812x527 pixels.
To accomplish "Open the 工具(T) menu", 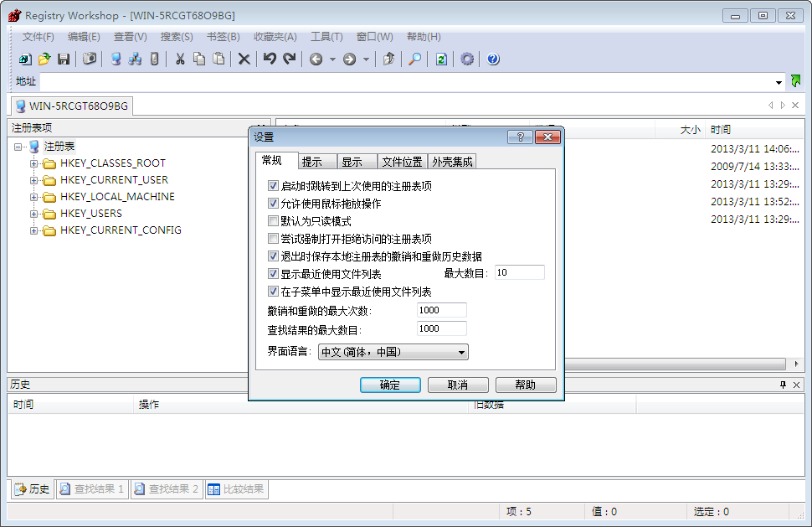I will click(326, 37).
